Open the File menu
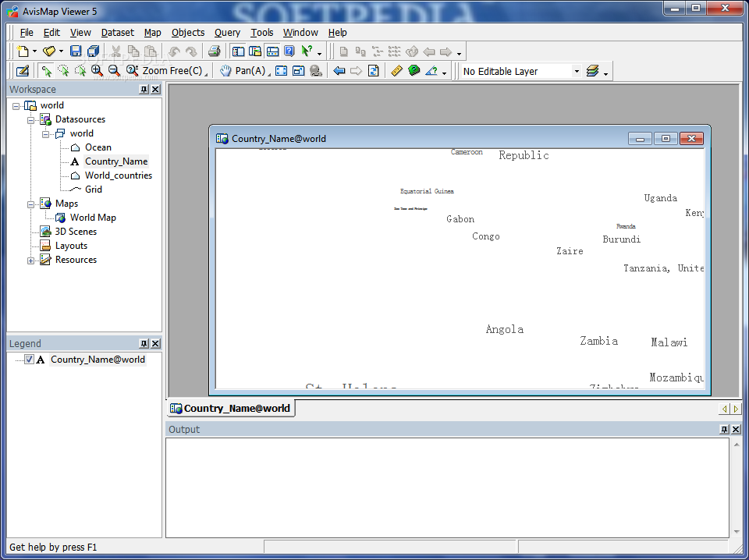The image size is (749, 560). click(27, 33)
